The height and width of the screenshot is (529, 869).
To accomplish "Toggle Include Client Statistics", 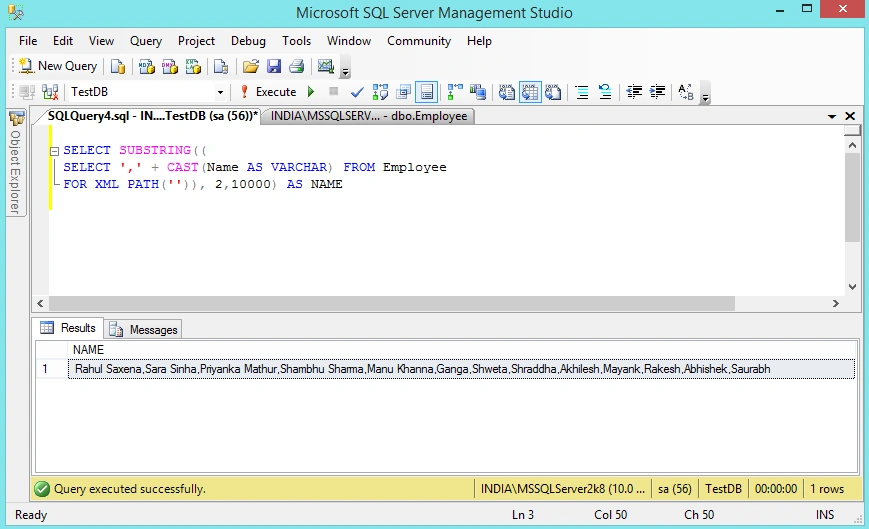I will tap(478, 92).
